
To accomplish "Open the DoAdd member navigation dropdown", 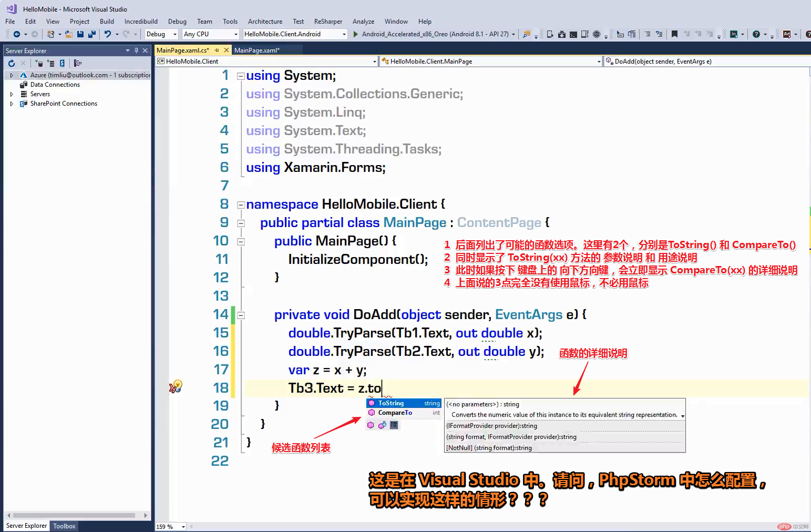I will click(x=707, y=62).
